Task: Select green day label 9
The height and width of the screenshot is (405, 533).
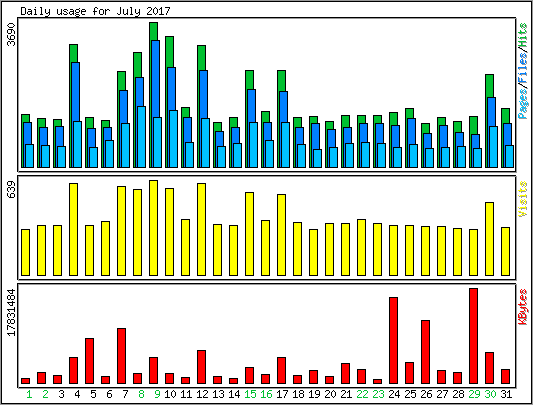Action: tap(157, 394)
